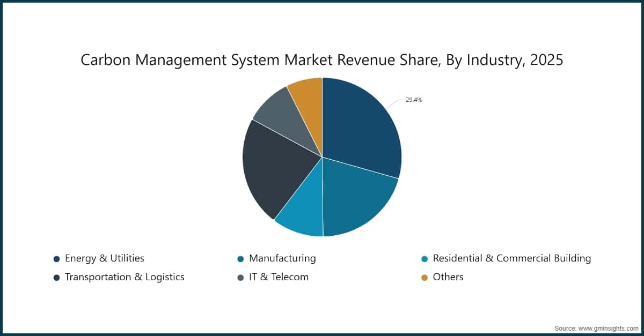
Task: Click the Manufacturing legend label
Action: [282, 258]
